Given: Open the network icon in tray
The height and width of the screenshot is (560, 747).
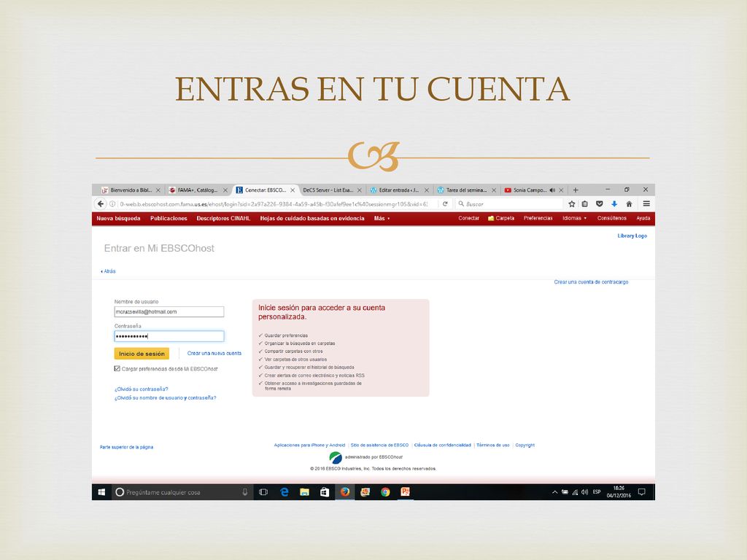Looking at the screenshot, I should 575,492.
